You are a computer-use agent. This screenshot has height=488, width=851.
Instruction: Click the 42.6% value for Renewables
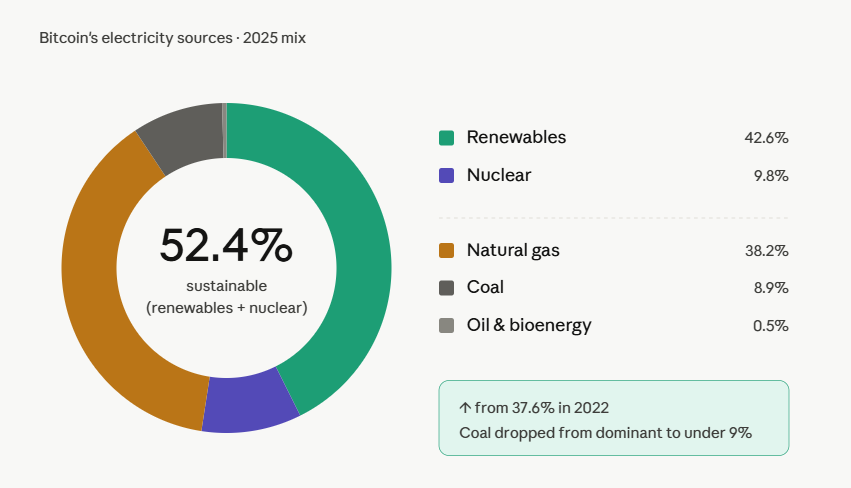pos(766,138)
